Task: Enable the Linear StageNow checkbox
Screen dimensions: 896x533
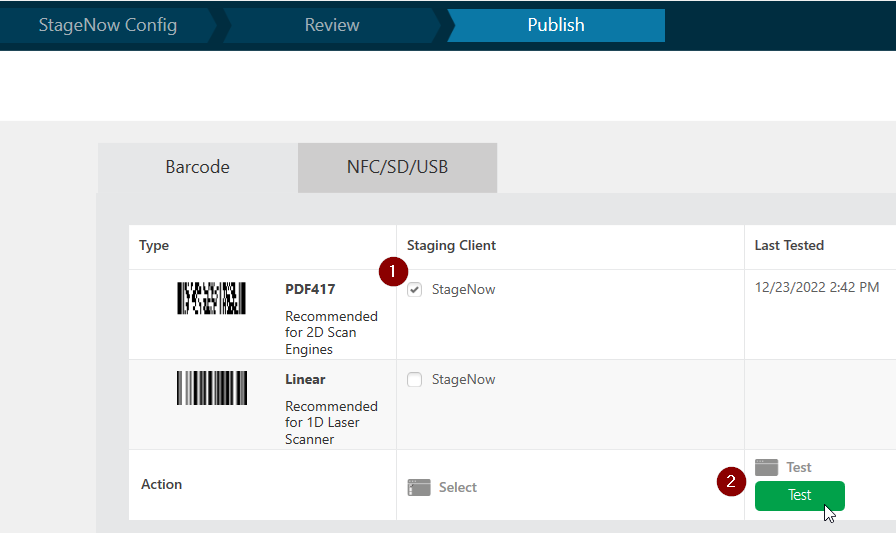Action: tap(415, 380)
